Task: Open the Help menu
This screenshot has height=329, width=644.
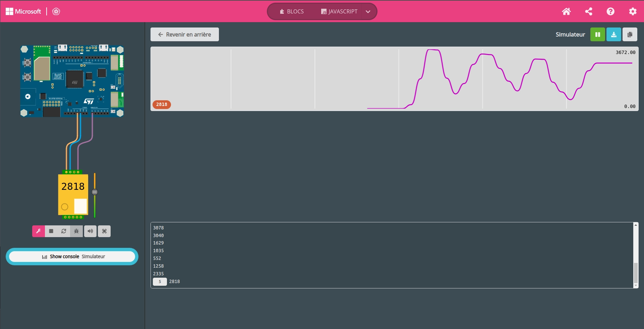Action: (x=610, y=11)
